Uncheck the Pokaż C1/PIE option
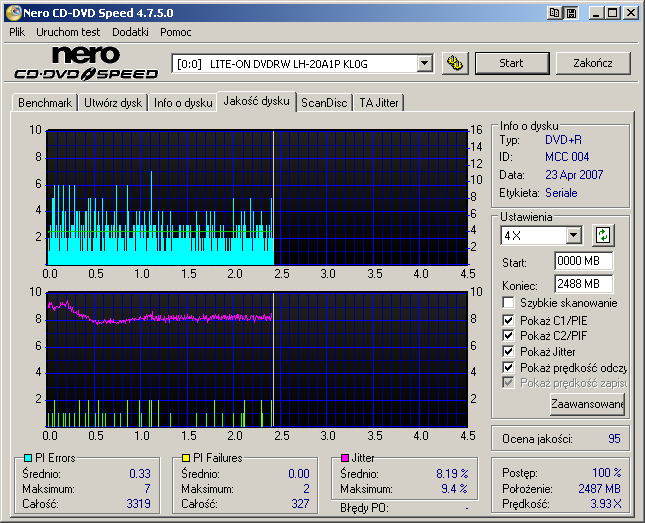 [x=509, y=319]
